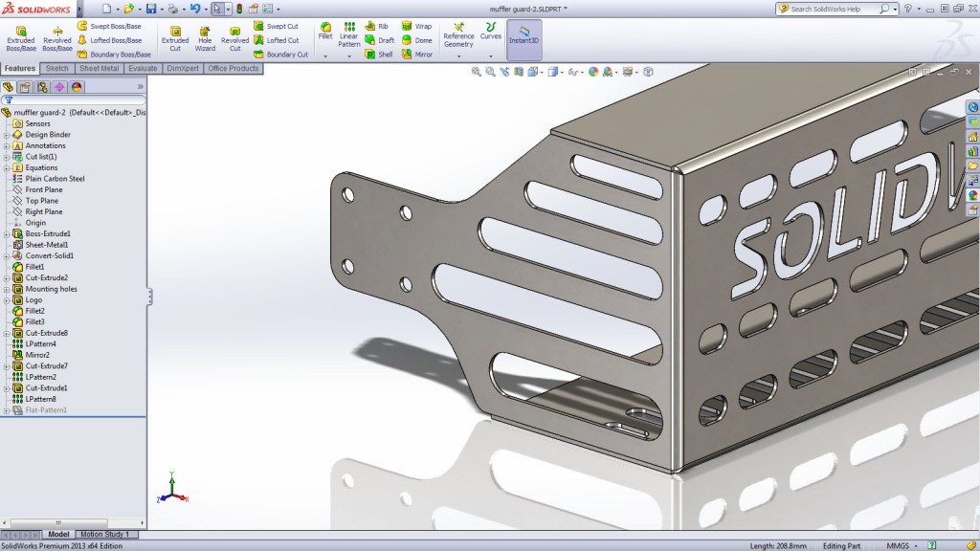
Task: Click Boundary Boss/Base feature
Action: tap(114, 55)
